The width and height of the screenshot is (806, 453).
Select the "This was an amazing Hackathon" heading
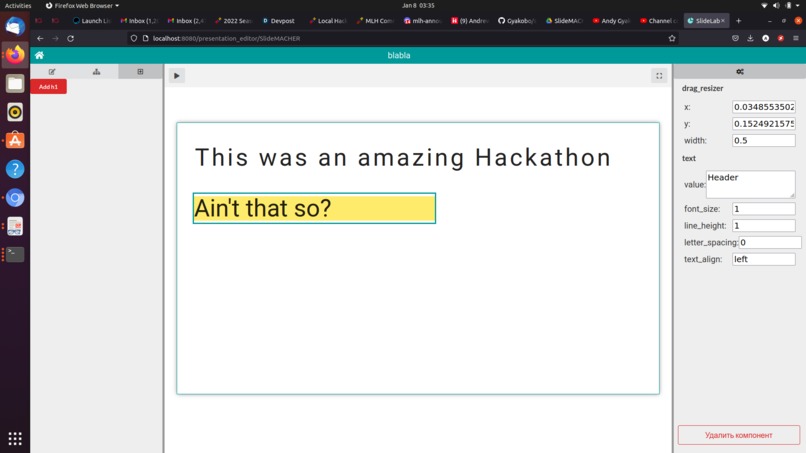coord(403,157)
